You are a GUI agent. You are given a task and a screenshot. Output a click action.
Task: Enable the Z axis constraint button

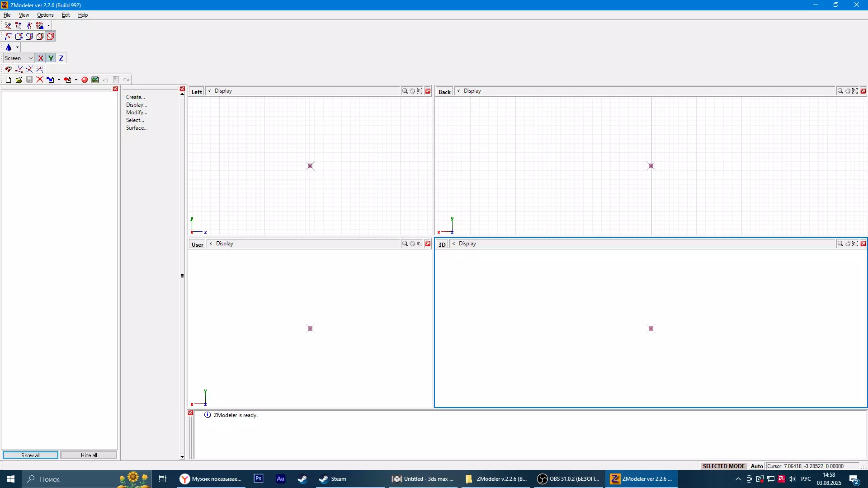[61, 58]
